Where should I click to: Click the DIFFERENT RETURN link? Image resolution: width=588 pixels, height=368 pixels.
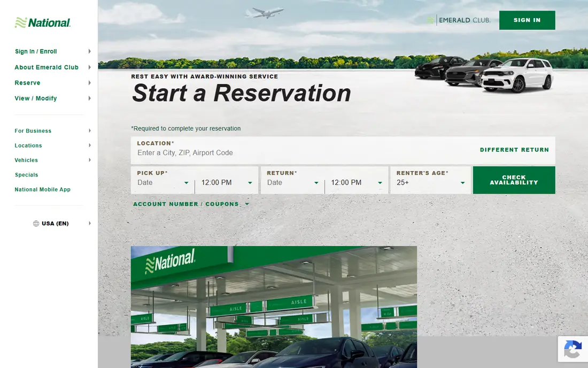[514, 150]
